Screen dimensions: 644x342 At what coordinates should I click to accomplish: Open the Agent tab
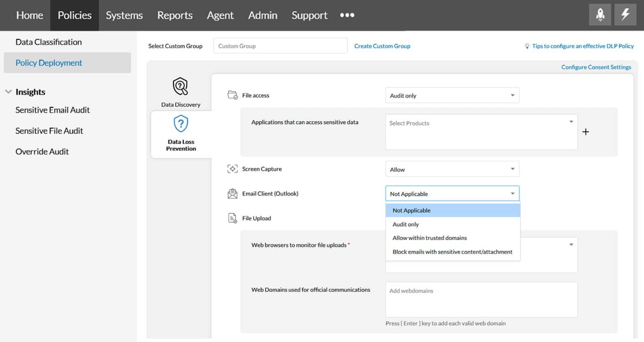pyautogui.click(x=220, y=15)
